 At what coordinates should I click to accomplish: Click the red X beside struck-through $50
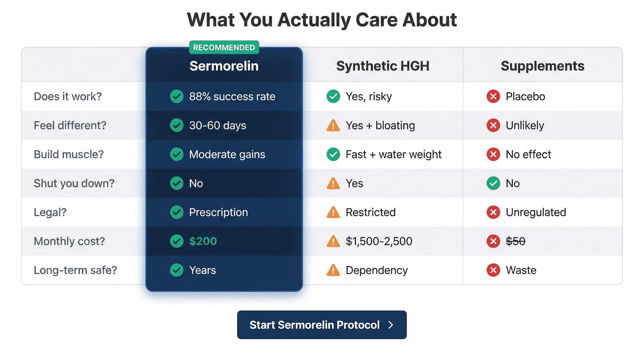click(493, 241)
